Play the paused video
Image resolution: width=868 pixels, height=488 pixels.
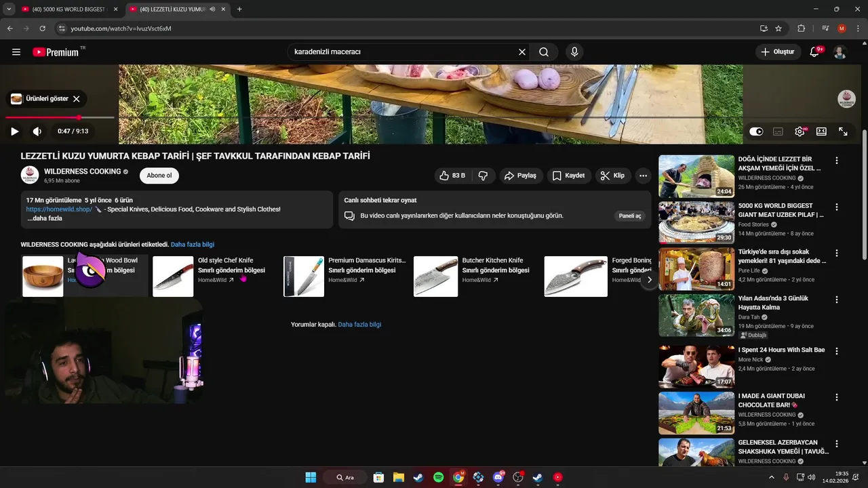click(x=14, y=131)
